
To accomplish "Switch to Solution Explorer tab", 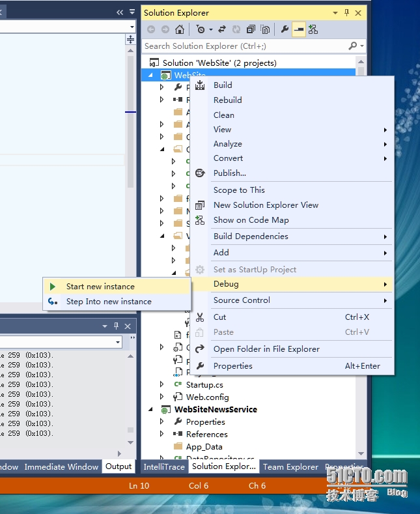I will (x=224, y=466).
